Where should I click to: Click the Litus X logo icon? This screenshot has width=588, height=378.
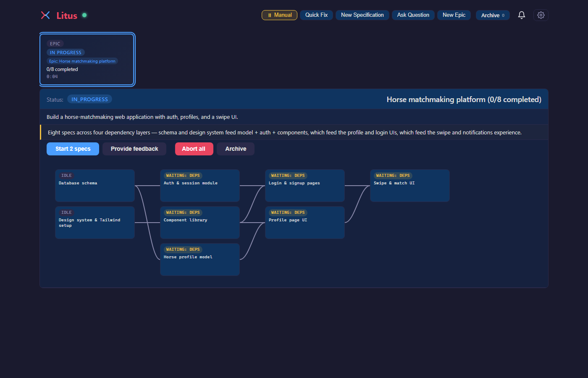45,15
